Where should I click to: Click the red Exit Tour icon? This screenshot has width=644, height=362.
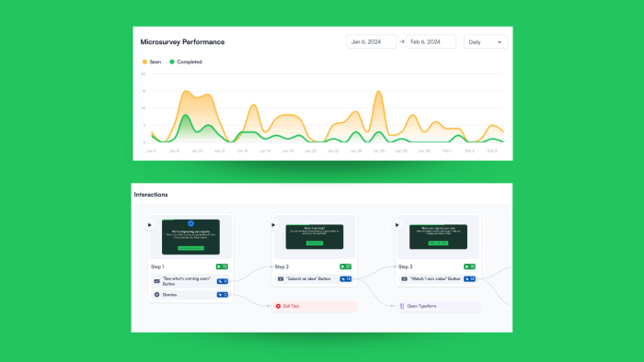coord(278,306)
